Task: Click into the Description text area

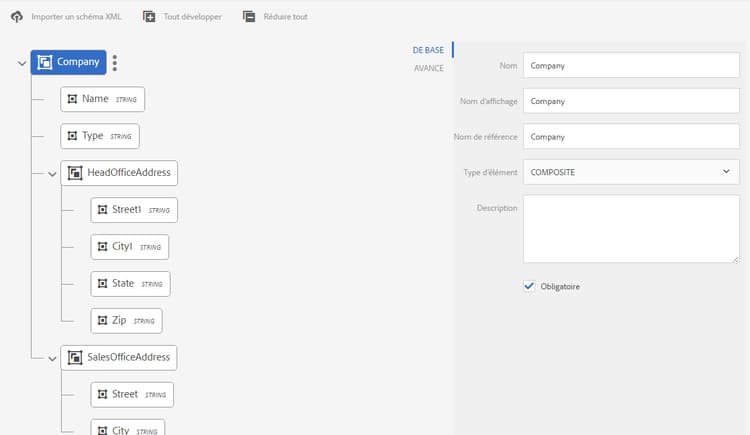Action: tap(631, 229)
